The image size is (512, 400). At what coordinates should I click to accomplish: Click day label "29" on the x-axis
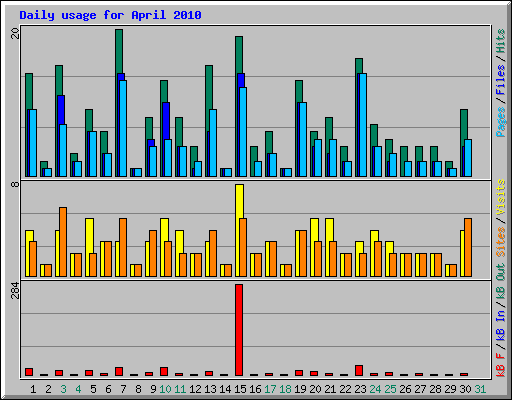point(450,389)
